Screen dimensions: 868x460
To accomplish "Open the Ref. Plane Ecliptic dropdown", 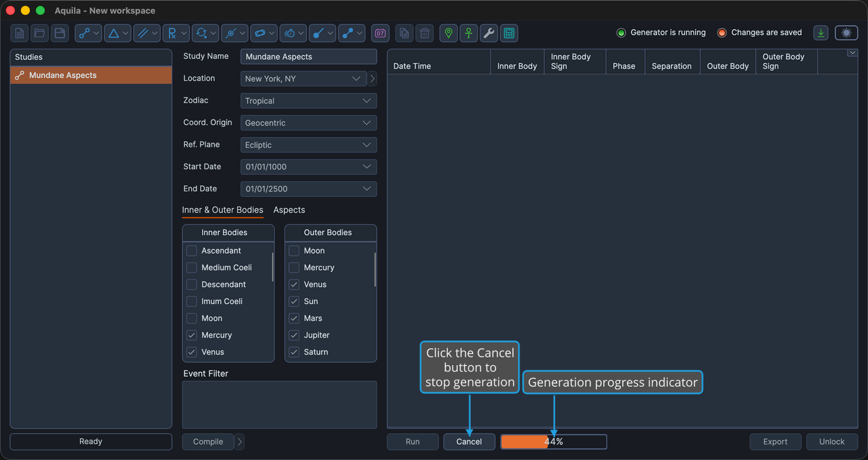I will [x=309, y=145].
